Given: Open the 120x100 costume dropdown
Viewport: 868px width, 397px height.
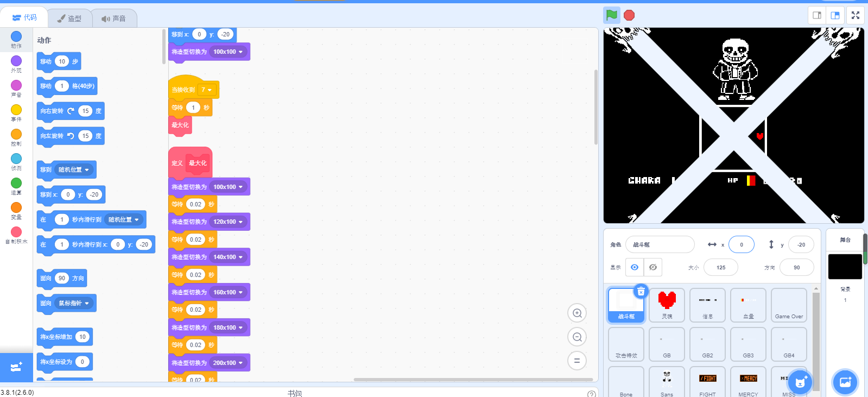Looking at the screenshot, I should pos(228,222).
